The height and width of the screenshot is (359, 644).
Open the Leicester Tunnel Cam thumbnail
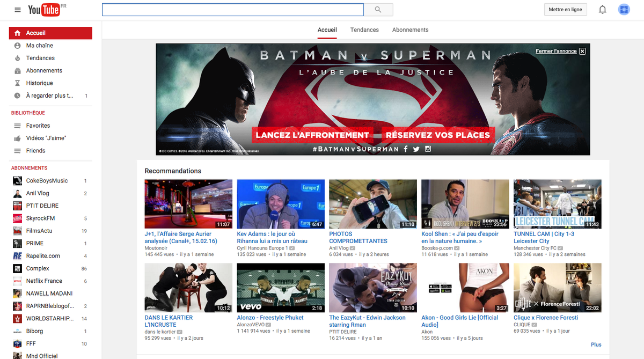pos(558,204)
